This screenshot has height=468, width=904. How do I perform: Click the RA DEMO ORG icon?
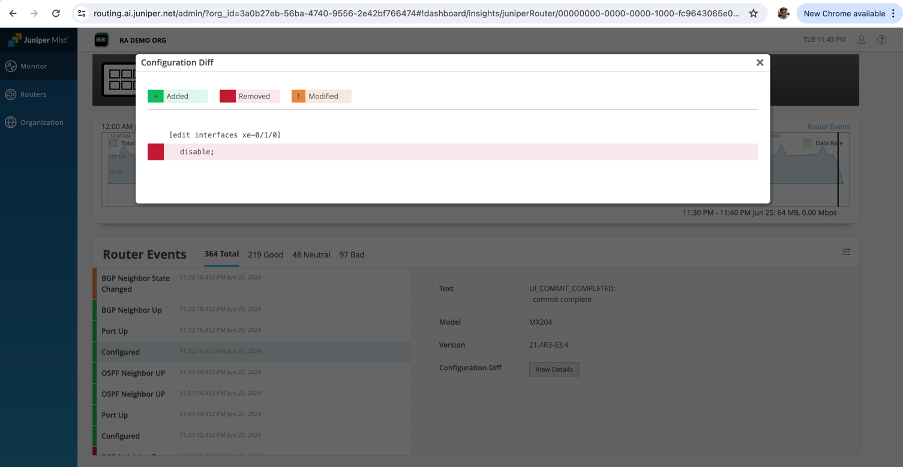pyautogui.click(x=101, y=40)
